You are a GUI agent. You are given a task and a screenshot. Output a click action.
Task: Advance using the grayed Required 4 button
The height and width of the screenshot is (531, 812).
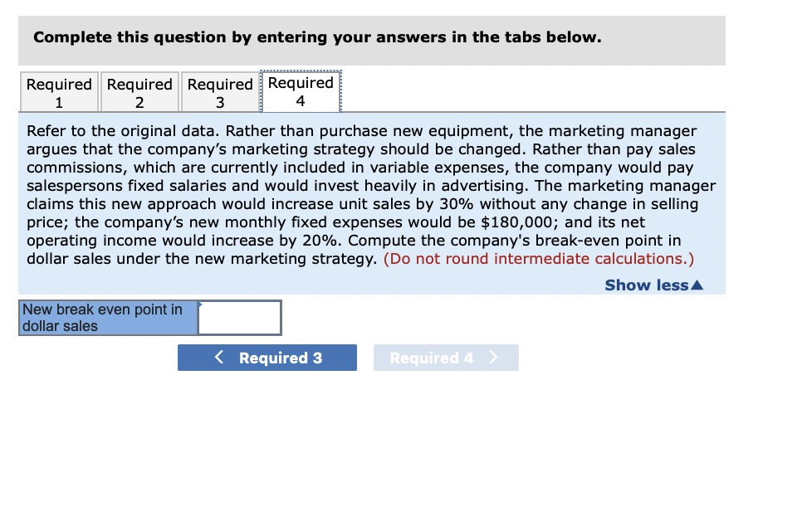tap(446, 357)
